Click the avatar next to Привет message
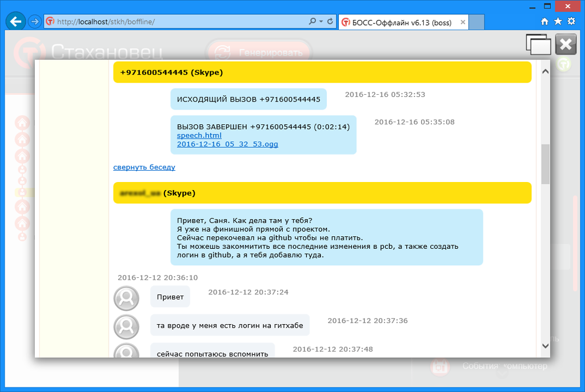 tap(126, 298)
